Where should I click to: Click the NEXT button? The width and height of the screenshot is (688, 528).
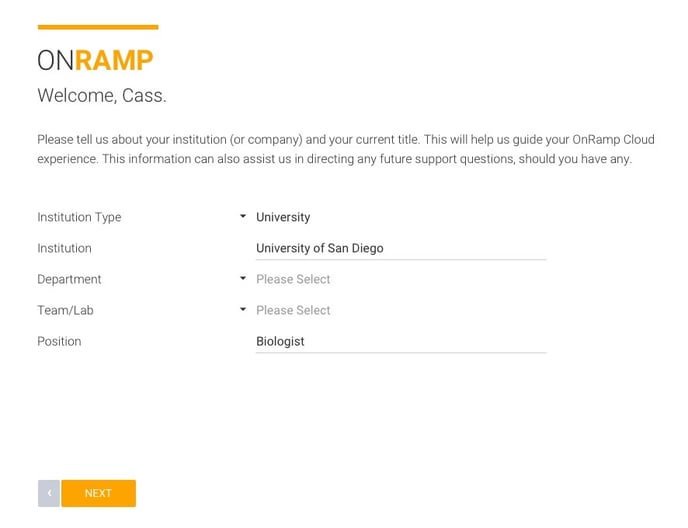(98, 493)
